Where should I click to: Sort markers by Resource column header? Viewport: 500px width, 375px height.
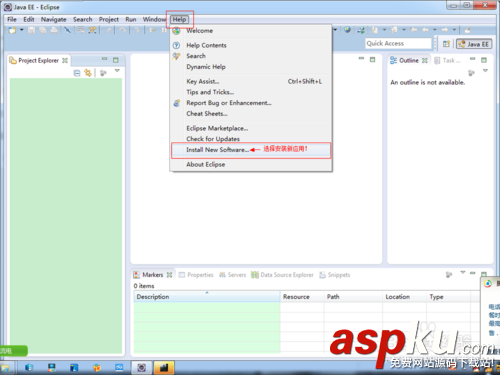[302, 297]
